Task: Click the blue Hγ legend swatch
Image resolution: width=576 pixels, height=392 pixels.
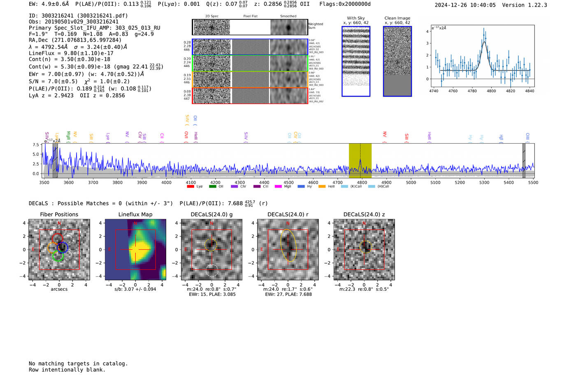Action: tap(301, 187)
